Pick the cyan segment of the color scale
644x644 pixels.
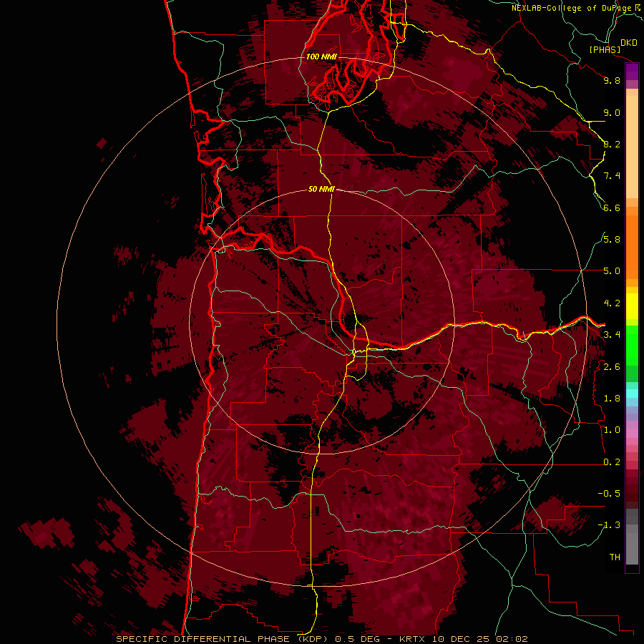pos(632,394)
